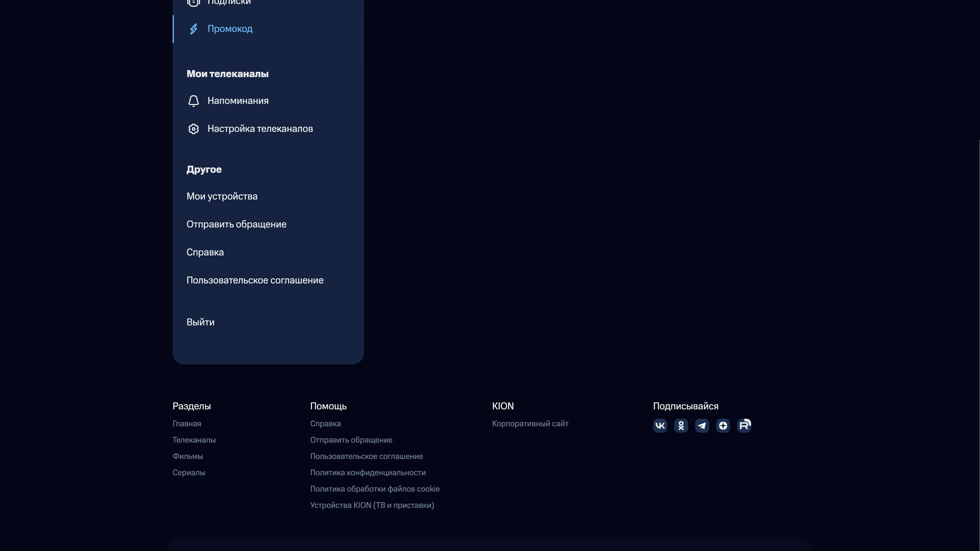Open the VK social page icon
980x551 pixels.
click(x=660, y=425)
